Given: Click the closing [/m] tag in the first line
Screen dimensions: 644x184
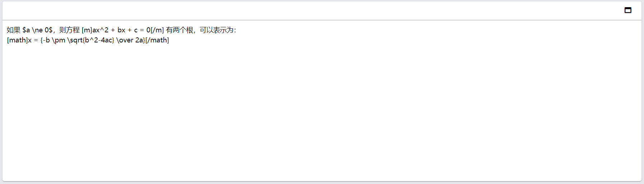Looking at the screenshot, I should pos(157,30).
